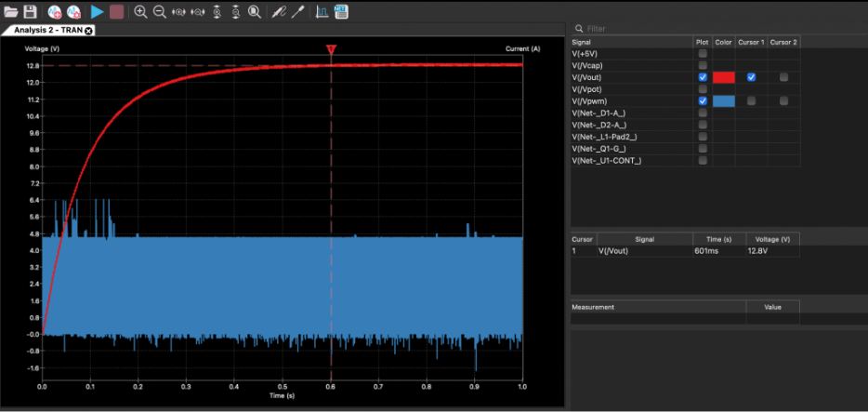Enable Cursor 2 on V(/Vout)
This screenshot has height=412, width=868.
pos(783,77)
